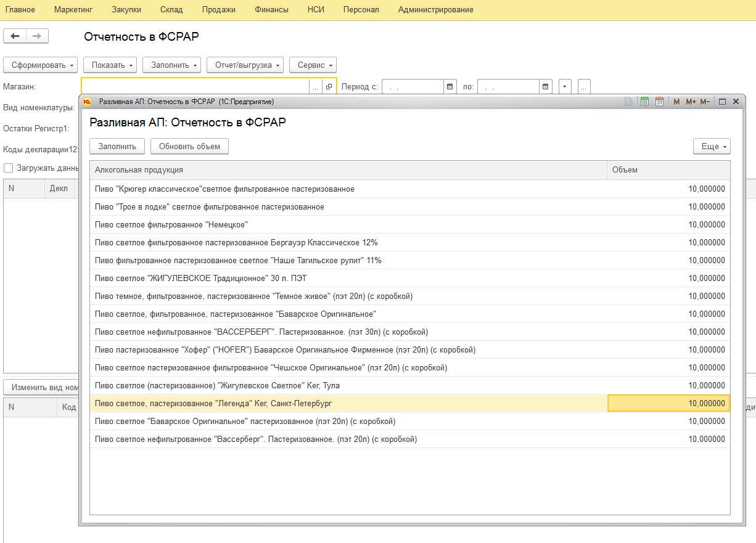Open calendar for period start date
Viewport: 756px width, 543px height.
coord(450,87)
